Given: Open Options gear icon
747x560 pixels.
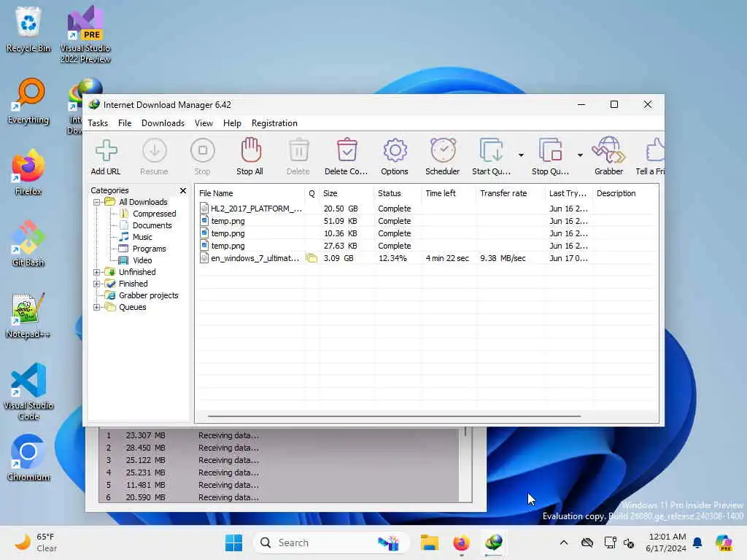Looking at the screenshot, I should [395, 157].
